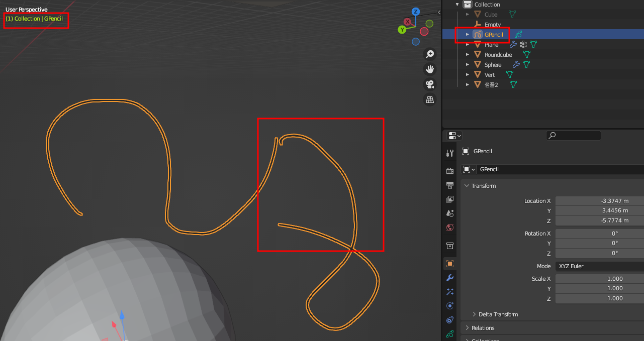Click the Location Z value -5.7774 m
Screen dimensions: 644x341
pos(599,221)
